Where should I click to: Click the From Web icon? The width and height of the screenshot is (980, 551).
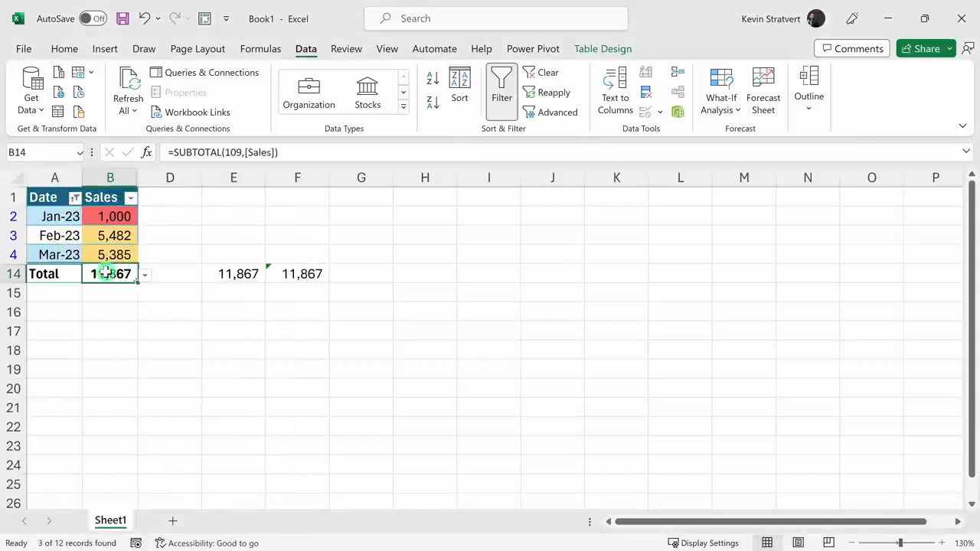59,92
